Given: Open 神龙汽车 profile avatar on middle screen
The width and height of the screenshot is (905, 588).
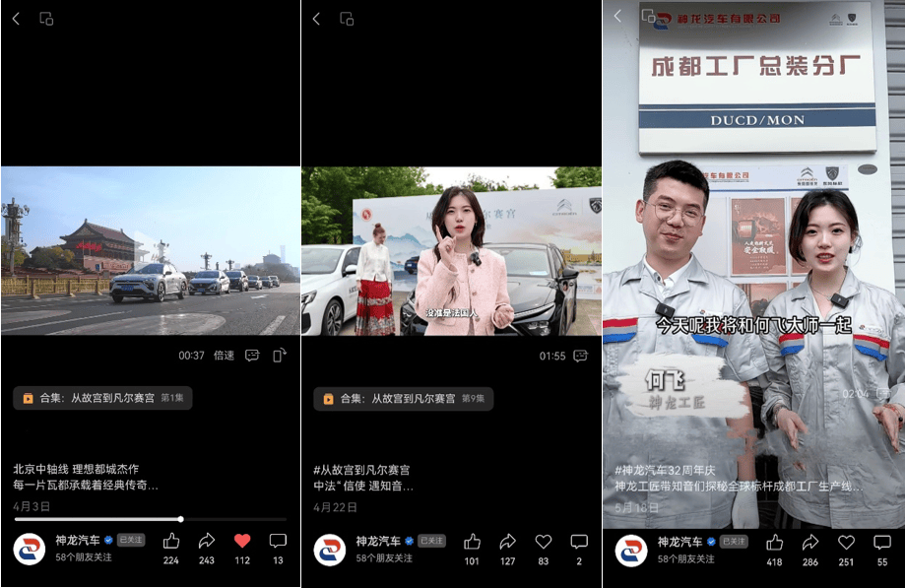Looking at the screenshot, I should [330, 550].
